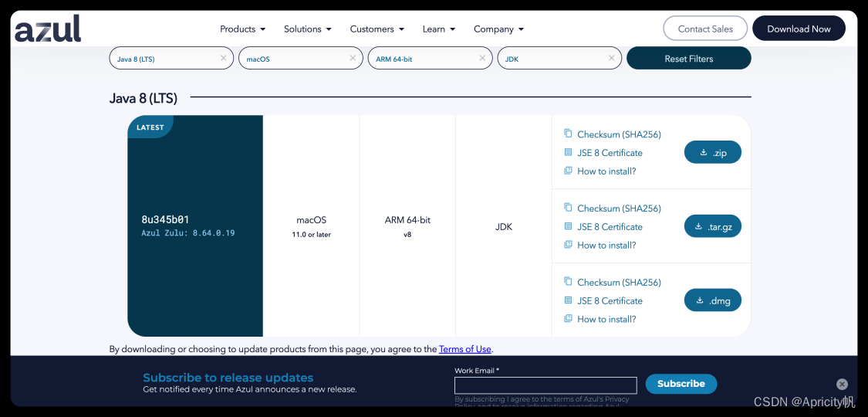Screen dimensions: 868x417
Task: Open the JDK package dropdown
Action: point(559,58)
